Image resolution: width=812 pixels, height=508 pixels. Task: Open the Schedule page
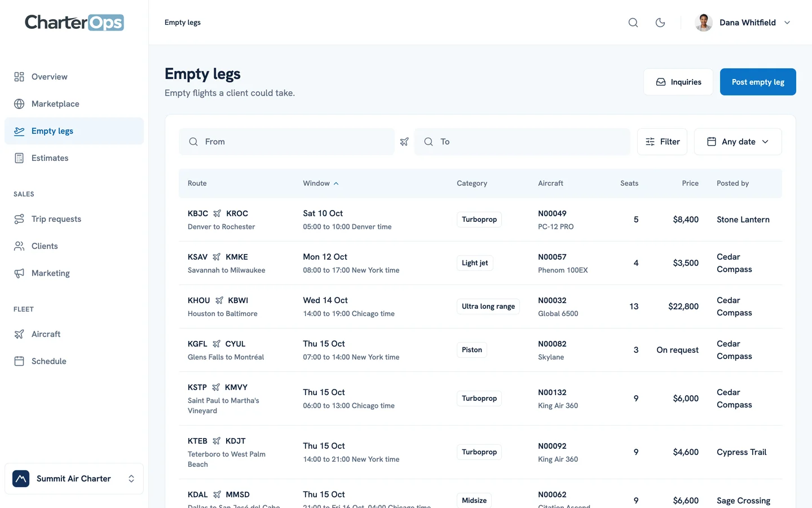(74, 361)
